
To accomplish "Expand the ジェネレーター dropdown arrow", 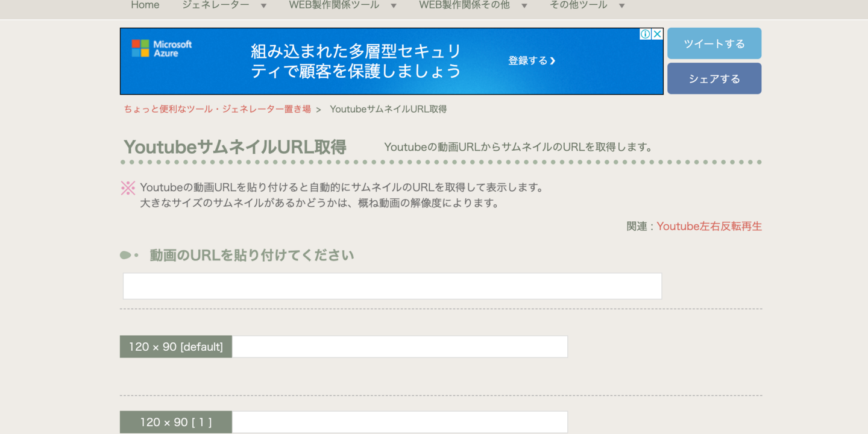I will point(263,6).
